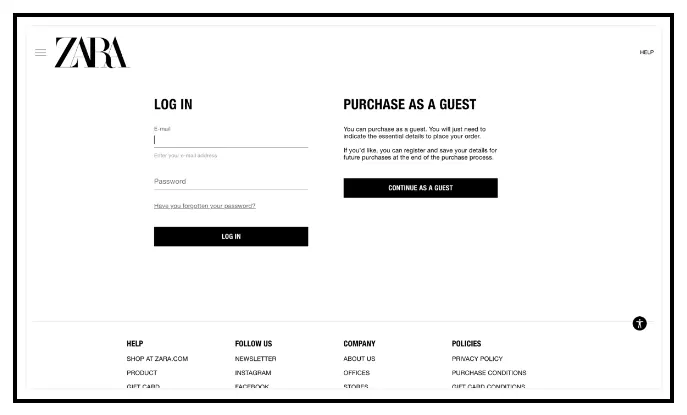Click the Help link in header
Image resolution: width=687 pixels, height=415 pixels.
click(646, 52)
